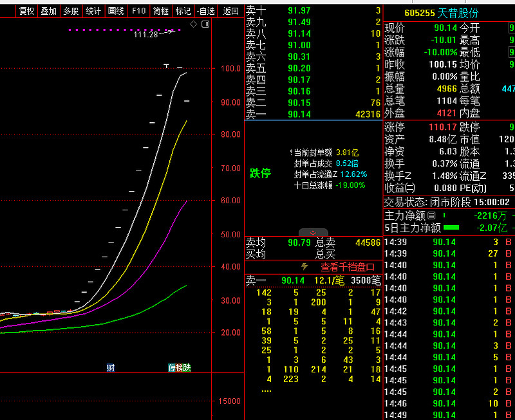The width and height of the screenshot is (515, 420).
Task: Open 查看千档盘口 link
Action: (348, 267)
